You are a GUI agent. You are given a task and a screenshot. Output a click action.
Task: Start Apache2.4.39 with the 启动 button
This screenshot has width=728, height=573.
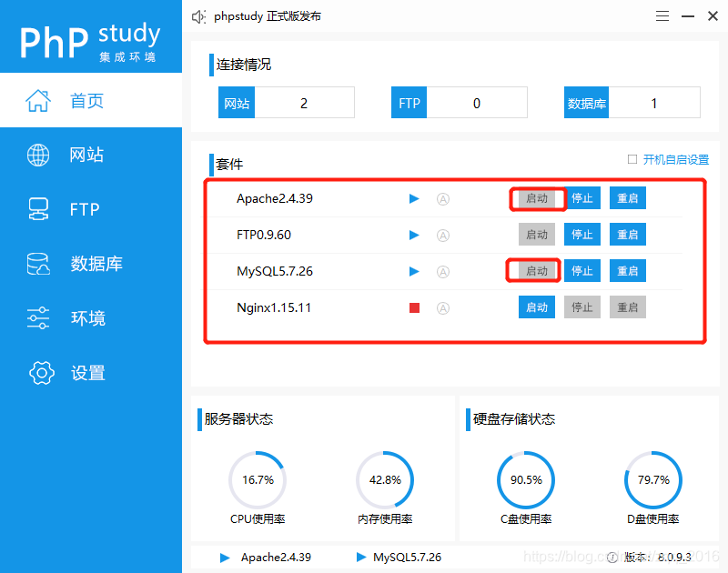537,198
